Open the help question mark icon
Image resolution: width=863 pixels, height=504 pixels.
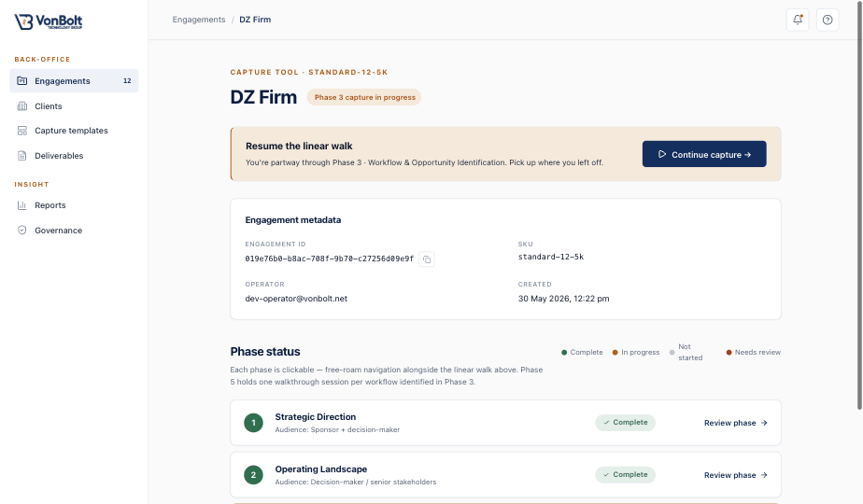click(x=828, y=20)
